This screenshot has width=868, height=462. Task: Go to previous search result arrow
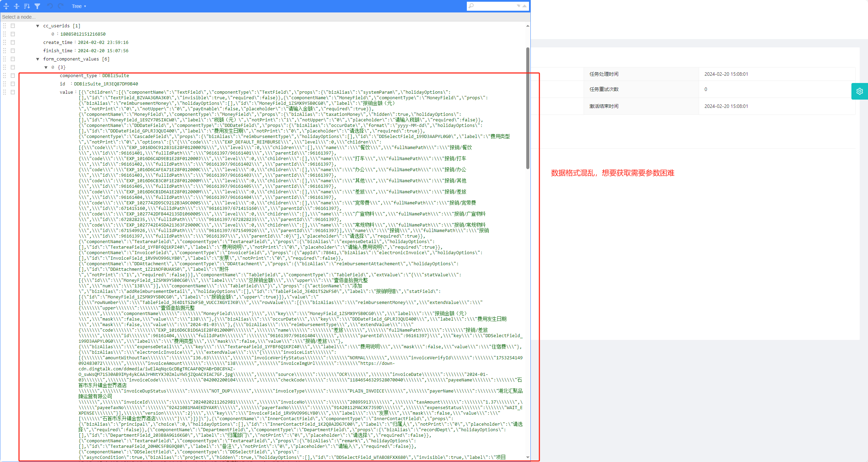click(x=525, y=6)
